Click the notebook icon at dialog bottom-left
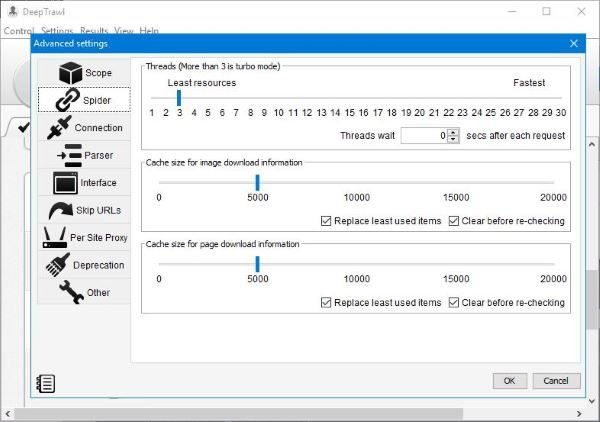This screenshot has width=600, height=422. coord(46,383)
